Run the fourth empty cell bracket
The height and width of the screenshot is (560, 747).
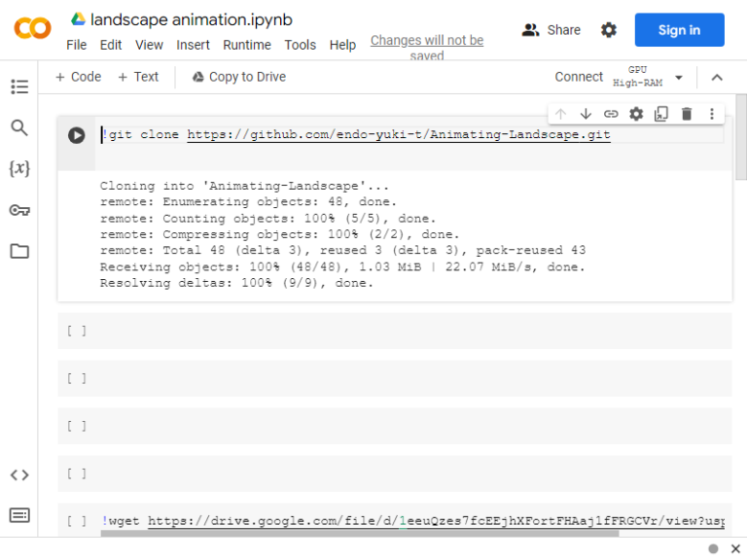(76, 473)
